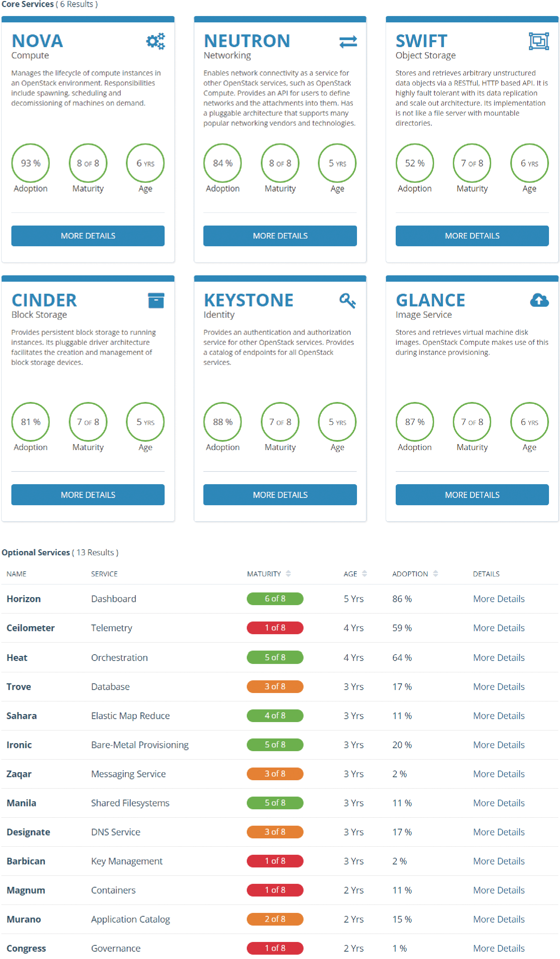Open More Details link for Horizon

click(499, 598)
